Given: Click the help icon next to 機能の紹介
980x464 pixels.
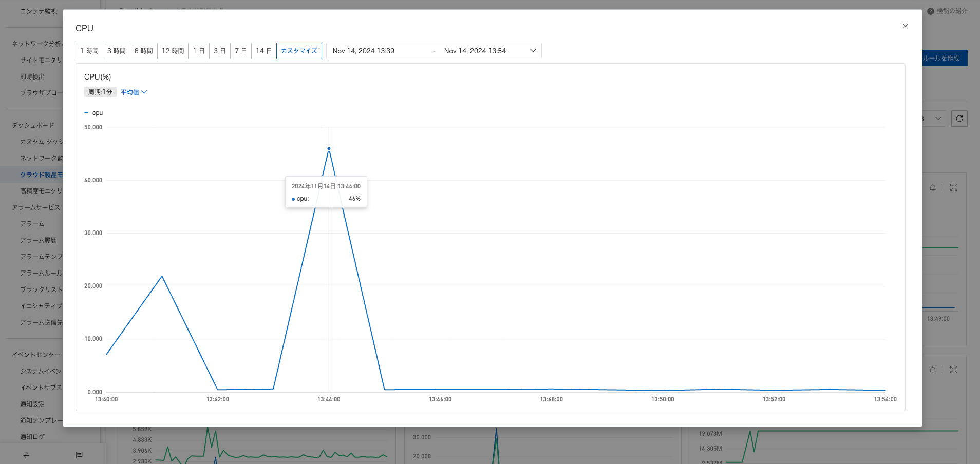Looking at the screenshot, I should 931,11.
